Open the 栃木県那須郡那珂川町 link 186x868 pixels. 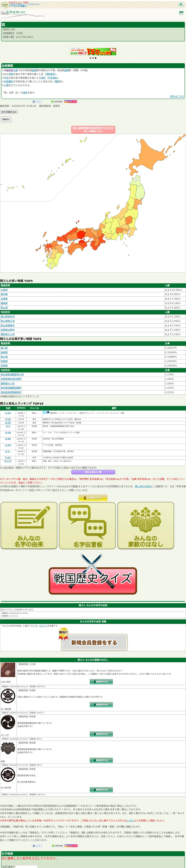tap(12, 375)
